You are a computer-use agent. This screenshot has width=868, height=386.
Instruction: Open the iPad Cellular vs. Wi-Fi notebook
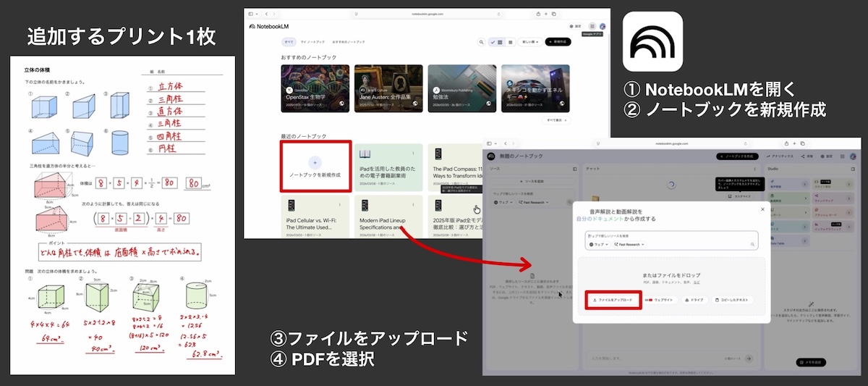[x=315, y=217]
